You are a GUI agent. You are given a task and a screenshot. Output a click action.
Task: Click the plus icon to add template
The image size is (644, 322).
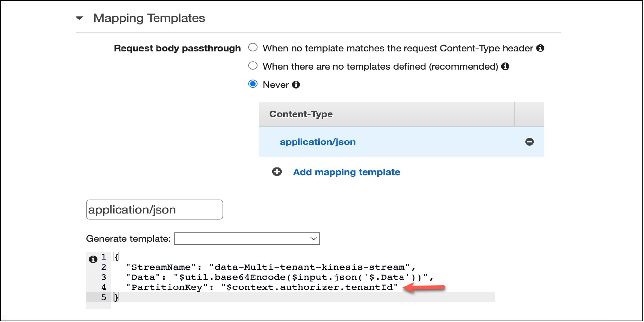click(277, 172)
